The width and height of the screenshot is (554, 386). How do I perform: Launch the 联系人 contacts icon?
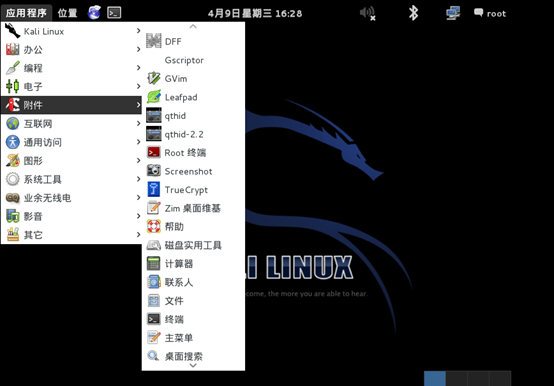[154, 282]
